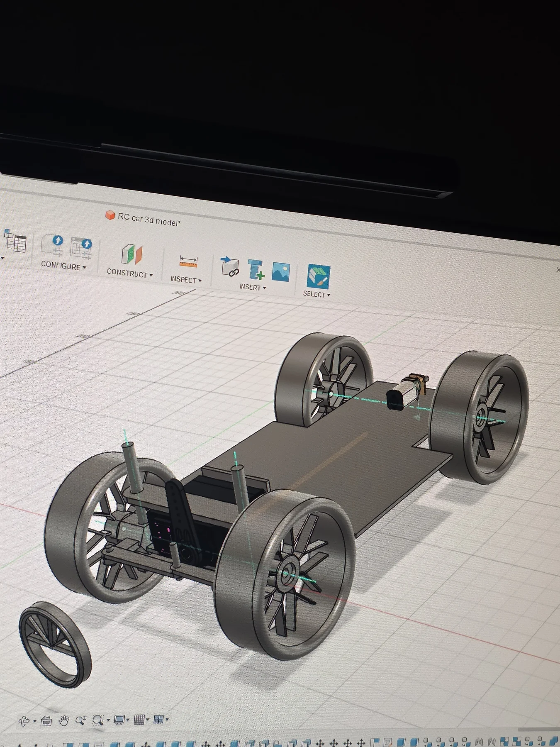Open the Orbit type dropdown arrow
This screenshot has height=747, width=560.
click(x=35, y=721)
